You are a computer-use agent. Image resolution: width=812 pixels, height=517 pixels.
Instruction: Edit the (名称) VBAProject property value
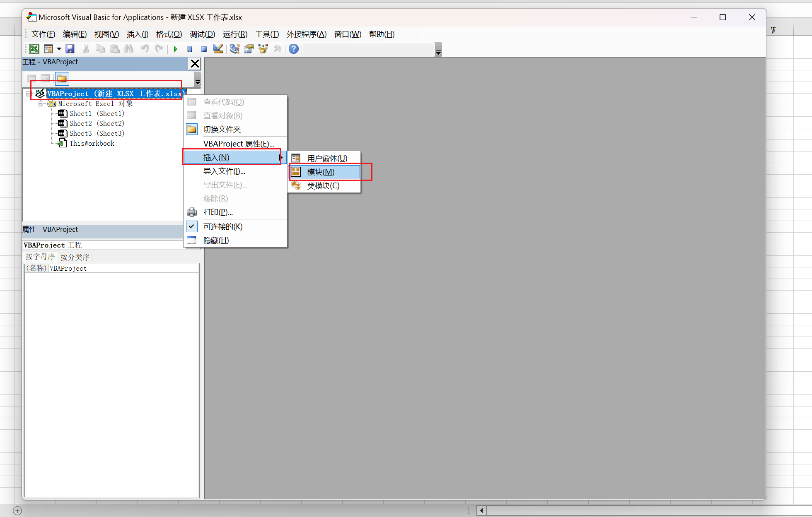click(x=123, y=268)
